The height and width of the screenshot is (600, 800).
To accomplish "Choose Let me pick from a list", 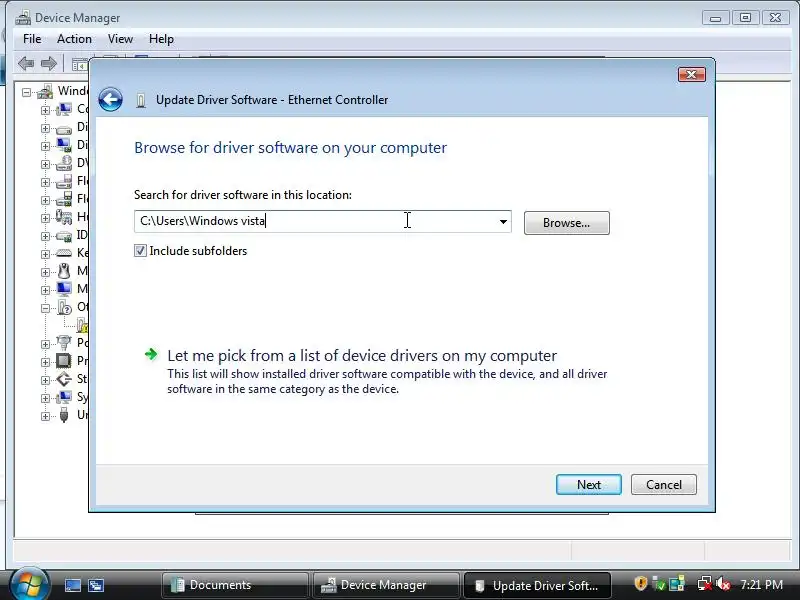I will (362, 356).
